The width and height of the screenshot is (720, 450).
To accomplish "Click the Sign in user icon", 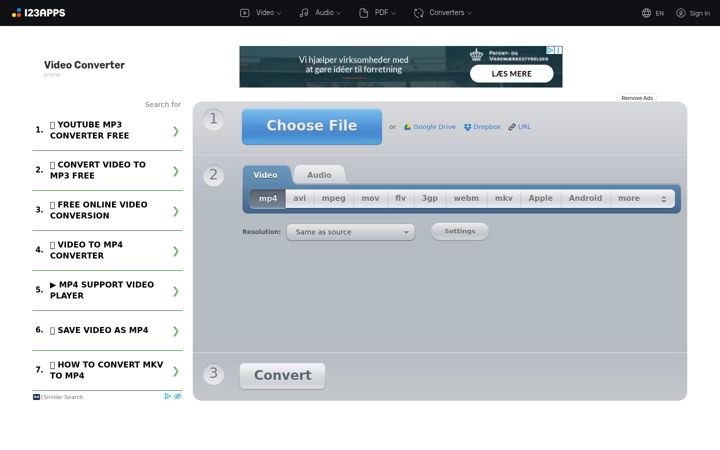I will [681, 13].
